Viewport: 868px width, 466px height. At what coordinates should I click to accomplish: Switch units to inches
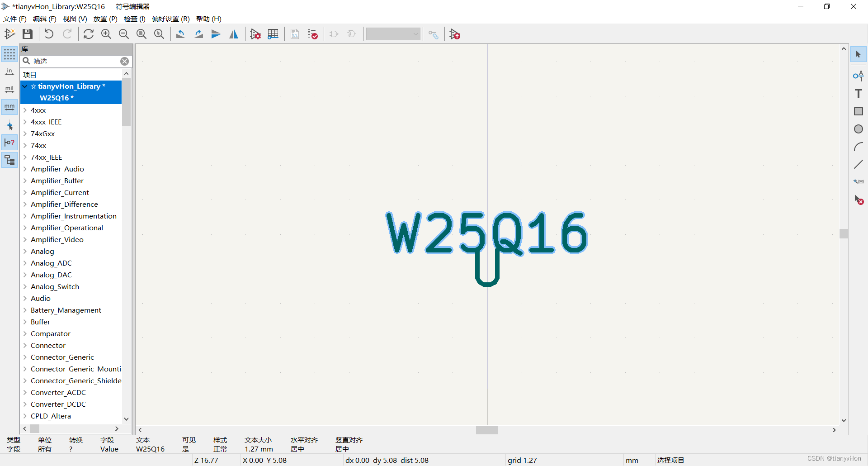pos(9,72)
